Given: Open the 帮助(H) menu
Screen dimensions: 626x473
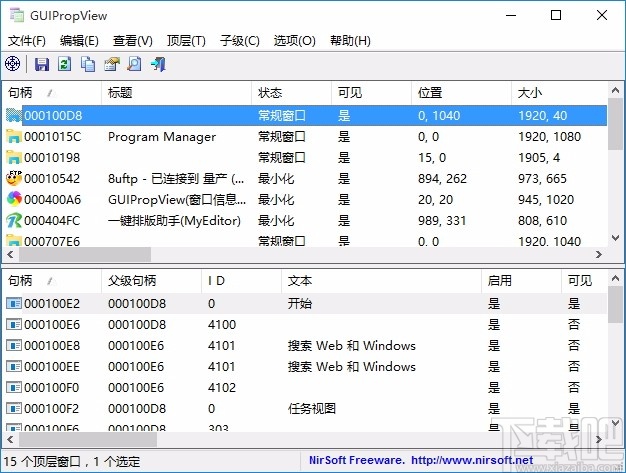Looking at the screenshot, I should pos(350,41).
